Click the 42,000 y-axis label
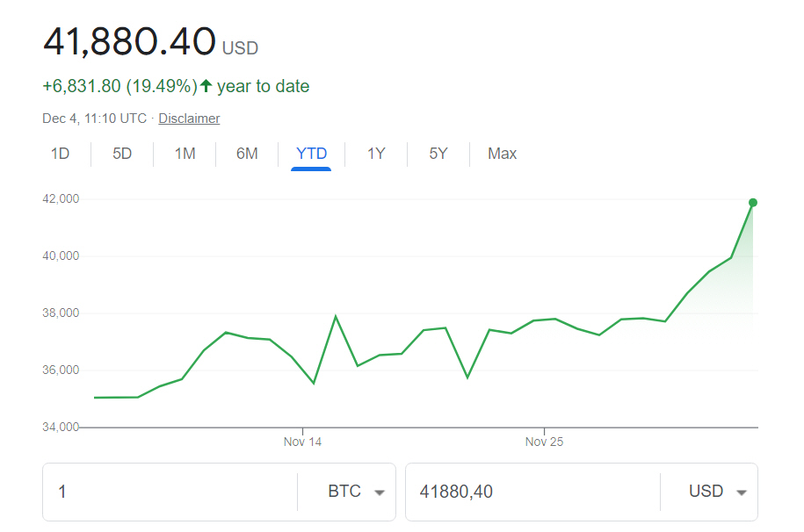 click(61, 199)
